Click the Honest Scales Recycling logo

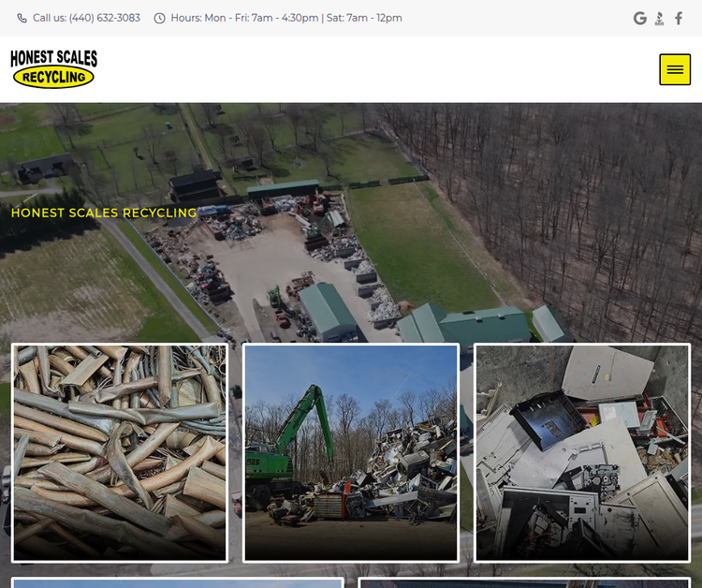(x=54, y=69)
